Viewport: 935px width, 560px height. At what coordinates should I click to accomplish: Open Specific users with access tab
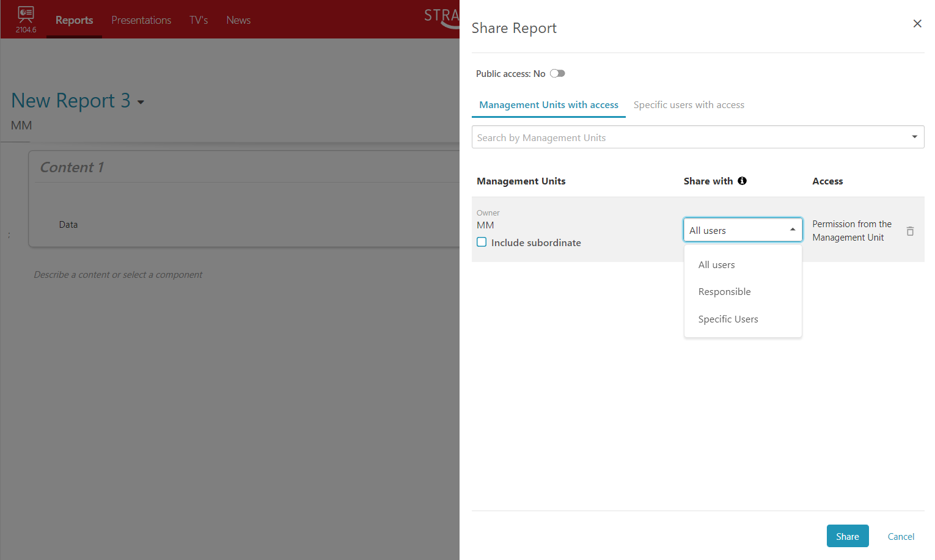click(689, 104)
